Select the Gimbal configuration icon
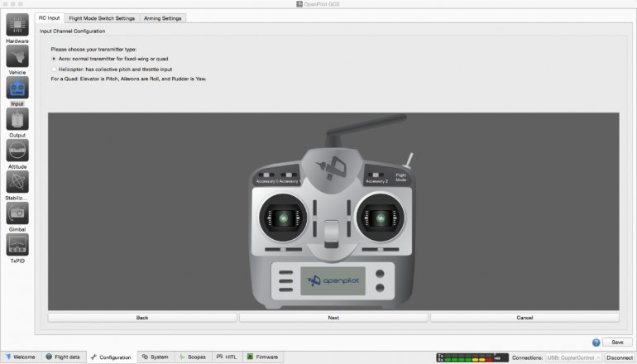This screenshot has width=637, height=364. [x=17, y=213]
